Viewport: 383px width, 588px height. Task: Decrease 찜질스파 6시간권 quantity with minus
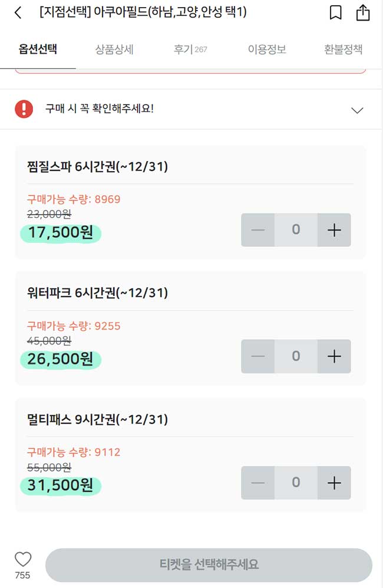257,229
